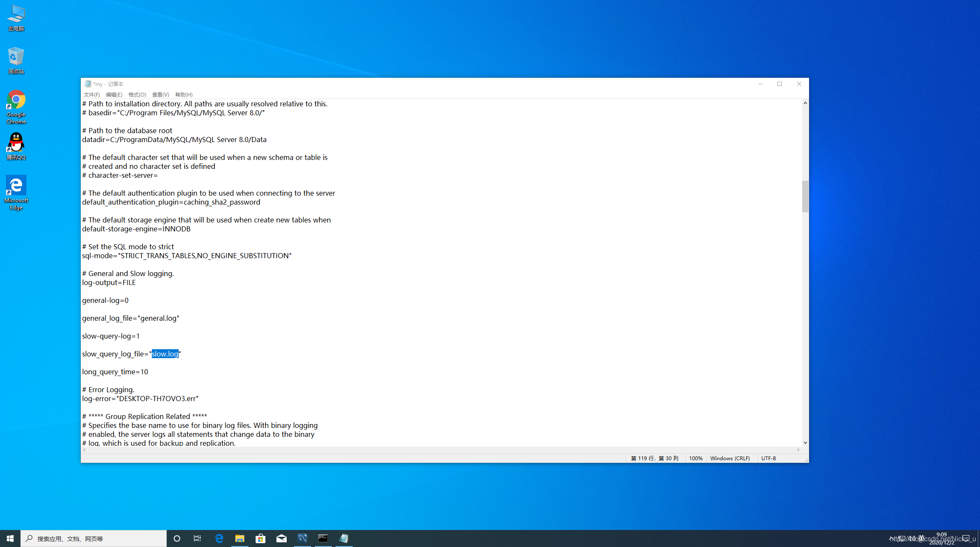The width and height of the screenshot is (980, 547).
Task: Click the horizontal scrollbar right arrow
Action: (x=798, y=450)
